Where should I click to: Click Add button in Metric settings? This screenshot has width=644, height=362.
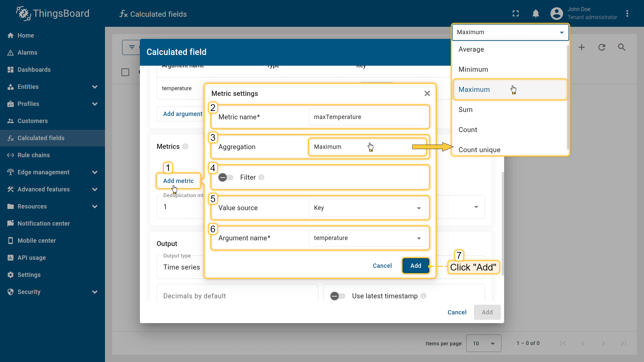point(416,266)
